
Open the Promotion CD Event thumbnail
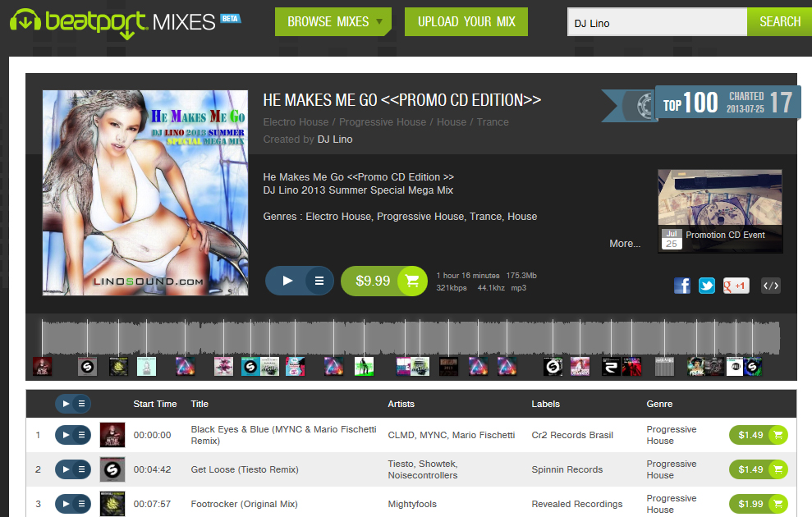click(720, 211)
